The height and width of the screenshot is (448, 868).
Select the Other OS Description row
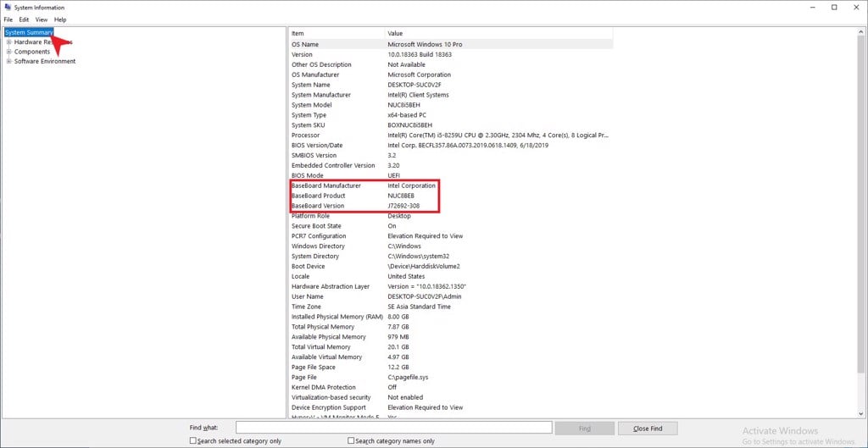tap(451, 64)
